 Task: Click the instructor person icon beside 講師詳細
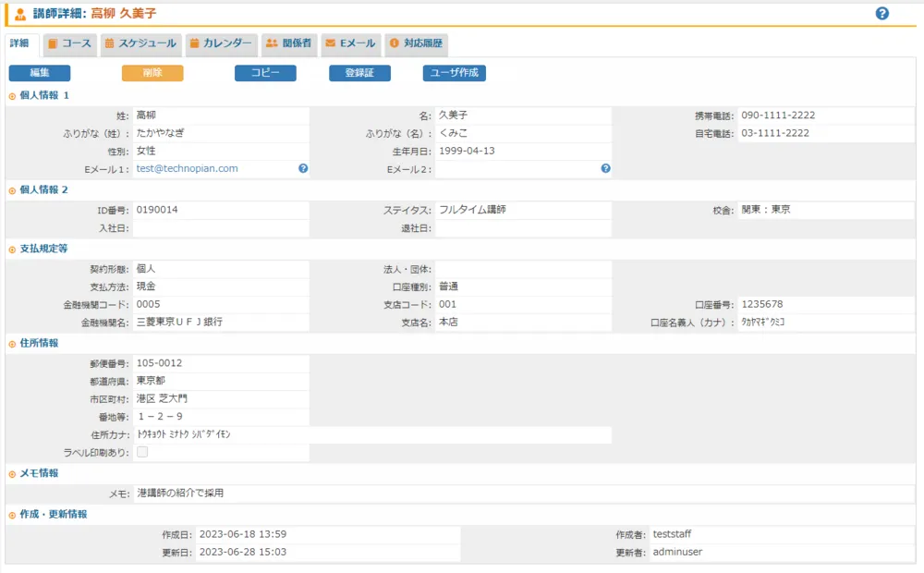20,14
